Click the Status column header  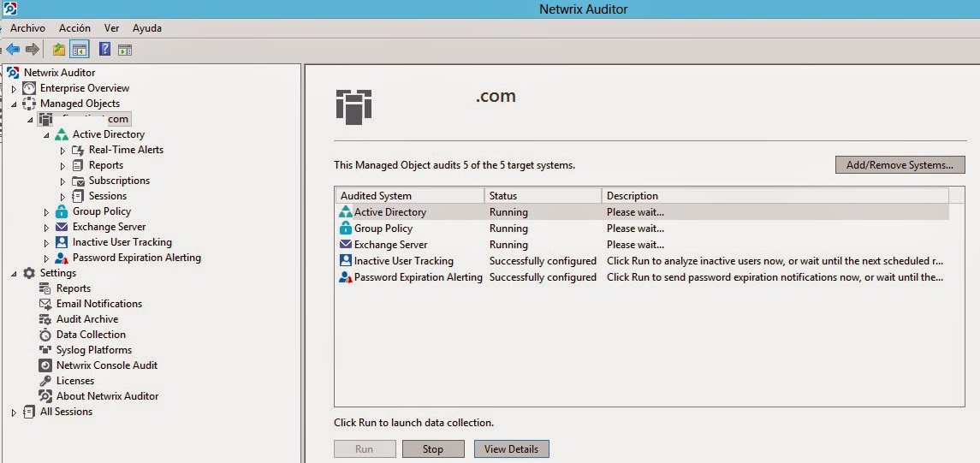[x=543, y=196]
